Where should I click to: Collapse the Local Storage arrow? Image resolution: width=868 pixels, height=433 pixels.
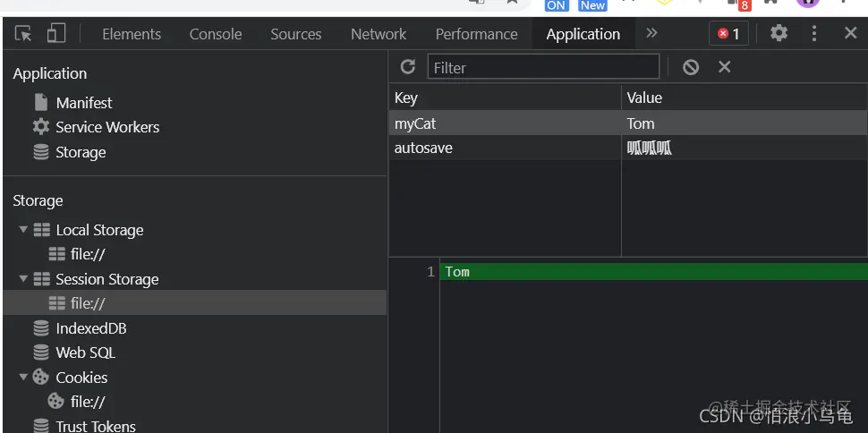[x=23, y=229]
